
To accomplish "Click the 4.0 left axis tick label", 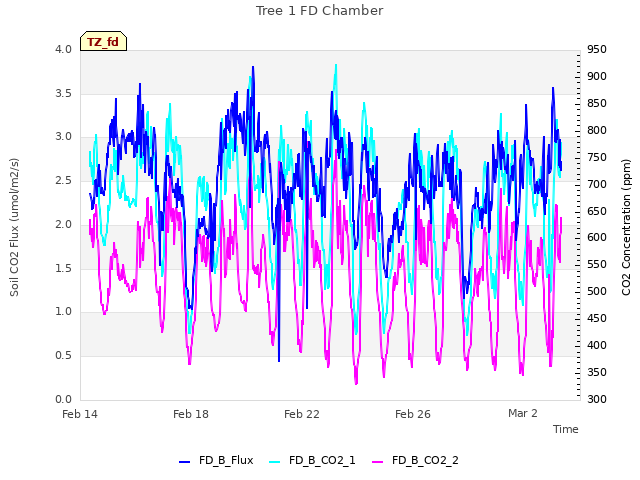I will pyautogui.click(x=63, y=49).
